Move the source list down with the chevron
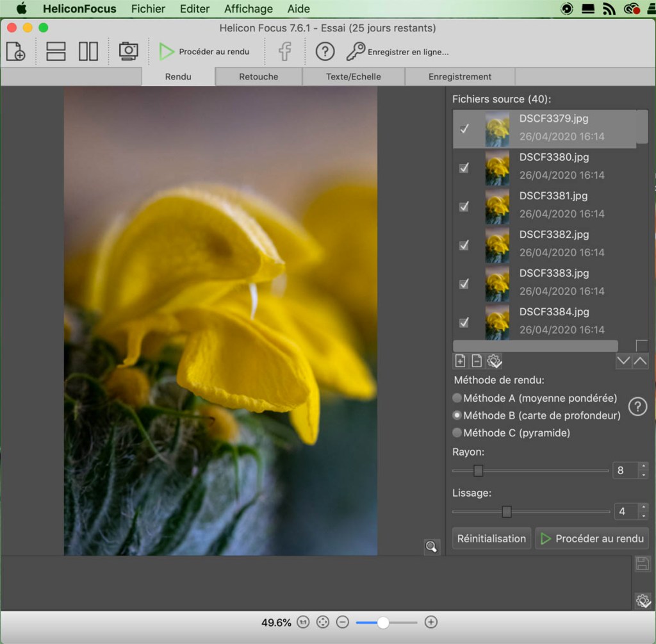The image size is (656, 644). pos(623,361)
